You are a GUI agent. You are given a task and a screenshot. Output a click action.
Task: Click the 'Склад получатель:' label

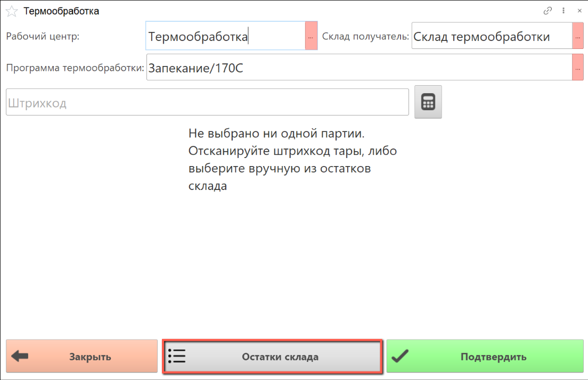tap(365, 36)
